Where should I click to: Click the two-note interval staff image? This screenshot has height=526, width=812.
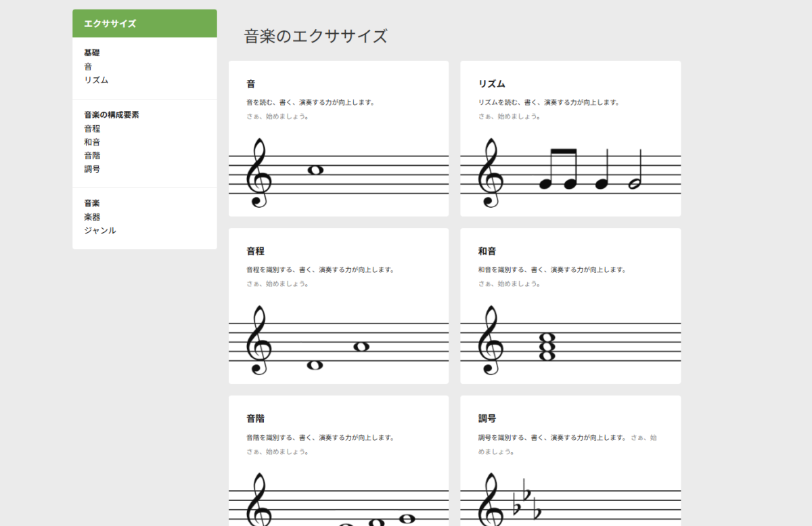[x=338, y=340]
